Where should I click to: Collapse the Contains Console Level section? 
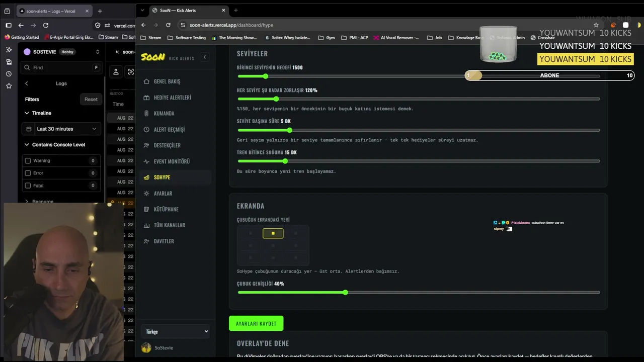pos(55,145)
